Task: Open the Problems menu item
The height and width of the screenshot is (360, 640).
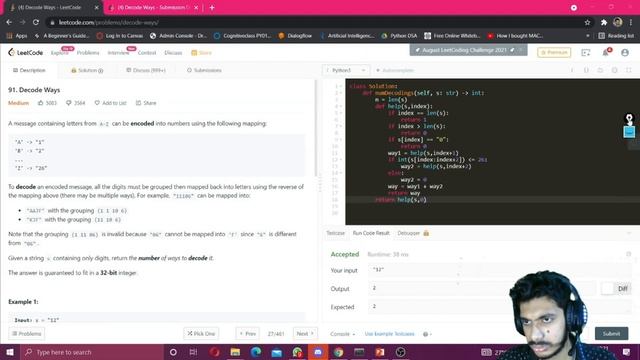Action: (x=88, y=53)
